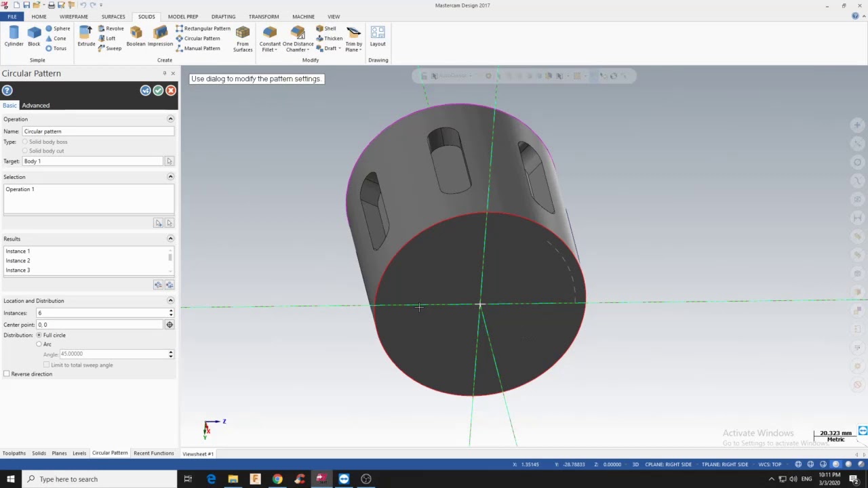The width and height of the screenshot is (868, 488).
Task: Open the Impression tool
Action: (161, 37)
